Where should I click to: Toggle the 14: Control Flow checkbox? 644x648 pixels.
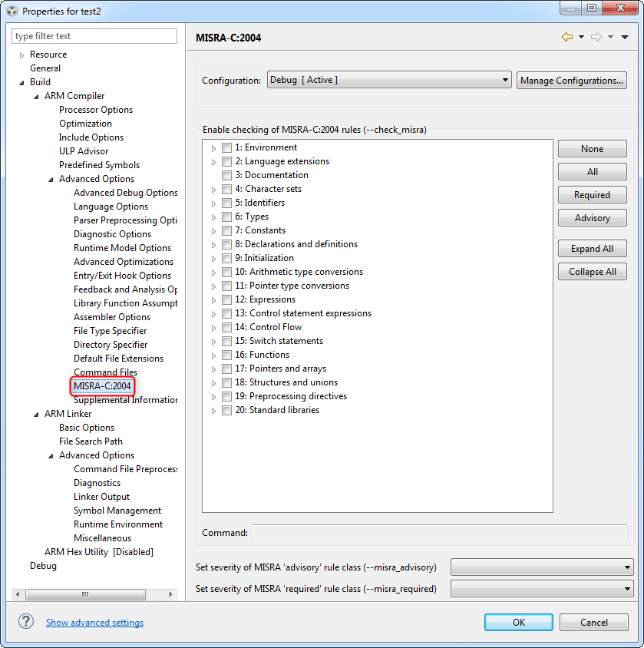(226, 327)
